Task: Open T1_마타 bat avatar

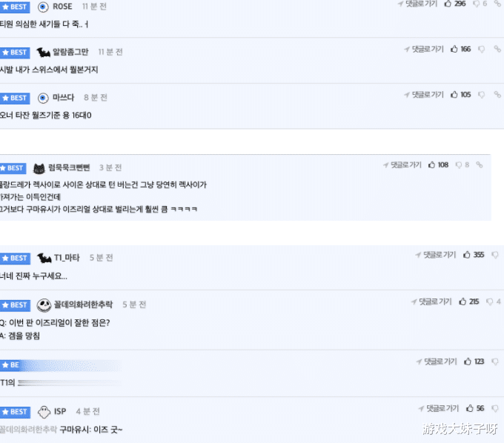Action: [44, 258]
